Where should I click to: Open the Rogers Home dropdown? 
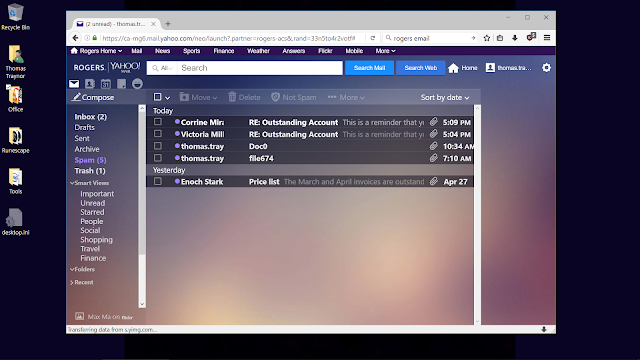tap(96, 51)
